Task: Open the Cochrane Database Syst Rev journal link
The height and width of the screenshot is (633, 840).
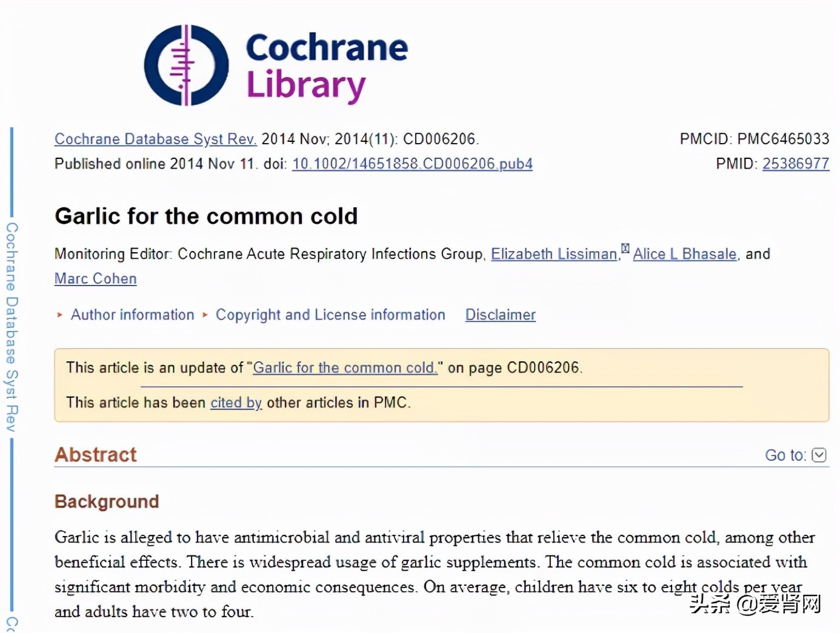Action: coord(156,139)
